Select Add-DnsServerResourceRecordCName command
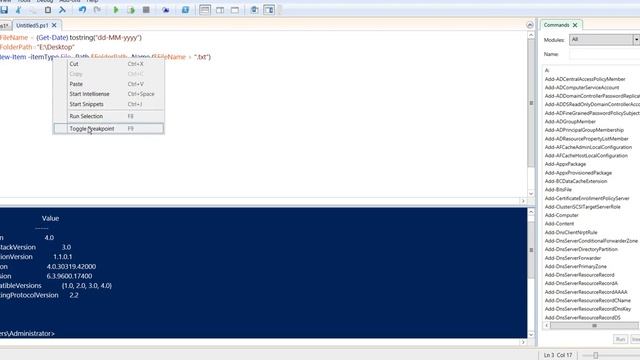 pos(587,300)
